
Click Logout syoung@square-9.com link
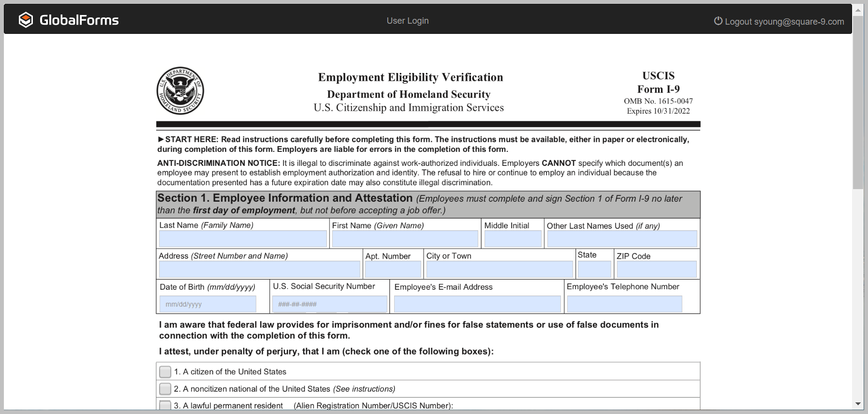point(784,22)
